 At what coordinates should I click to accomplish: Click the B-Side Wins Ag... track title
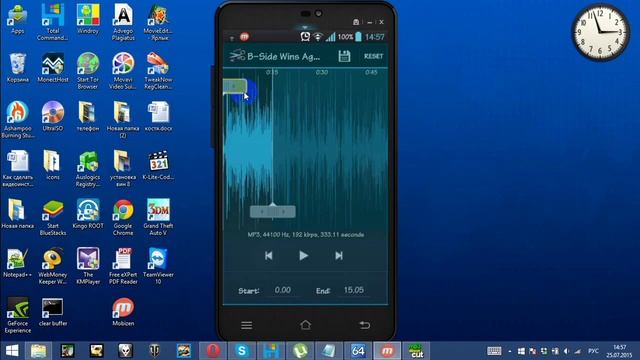point(284,56)
